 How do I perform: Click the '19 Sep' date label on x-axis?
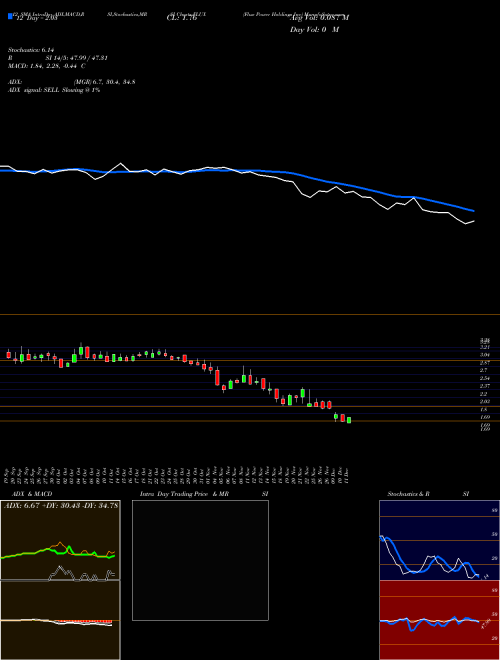click(x=8, y=475)
